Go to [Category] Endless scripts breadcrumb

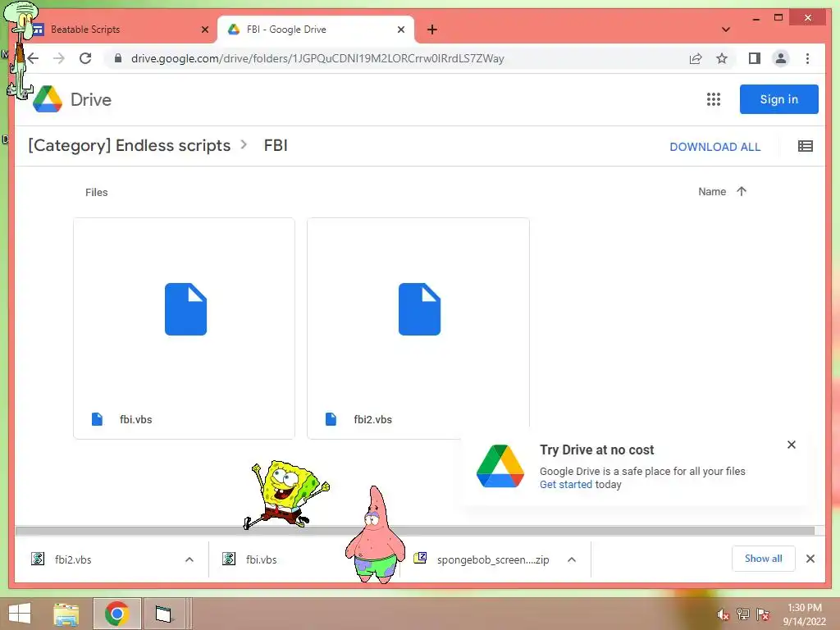(x=129, y=146)
